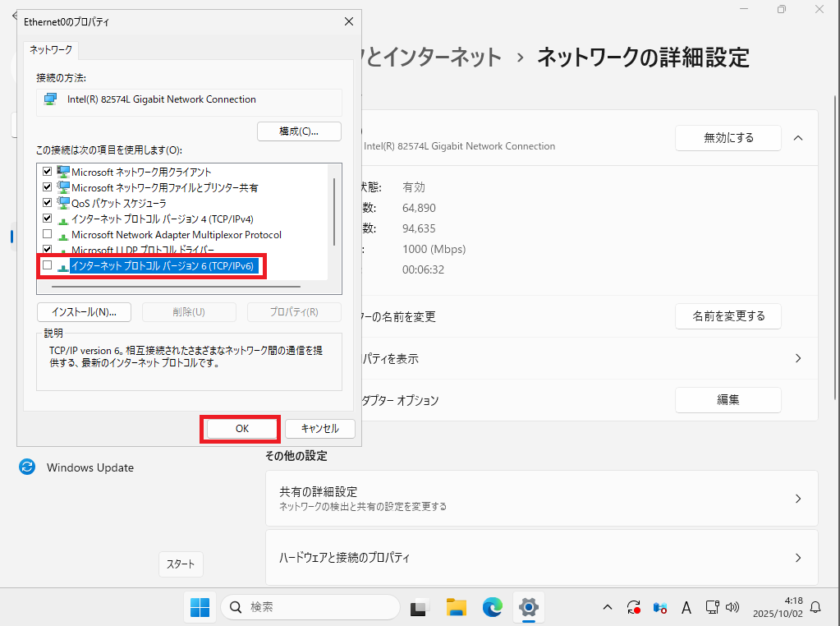
Task: Click the Task View taskbar icon
Action: (x=420, y=607)
